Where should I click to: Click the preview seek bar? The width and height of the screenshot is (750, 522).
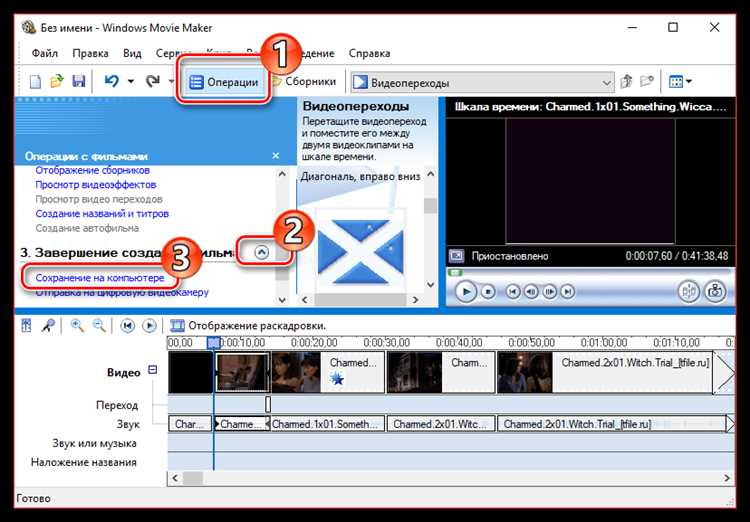590,272
